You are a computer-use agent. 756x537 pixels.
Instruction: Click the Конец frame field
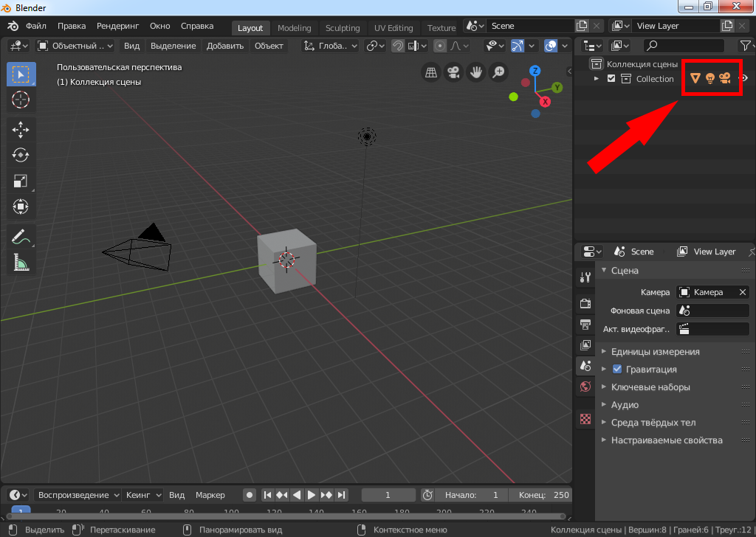point(541,495)
